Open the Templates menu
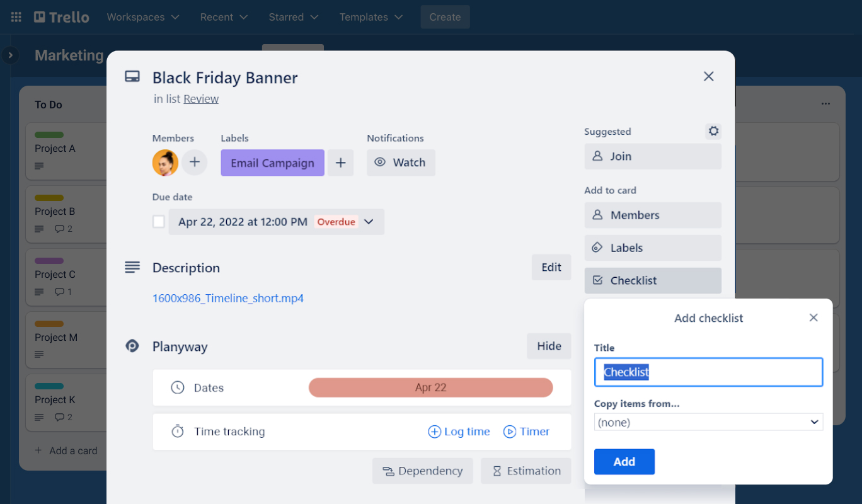The image size is (862, 504). 372,17
